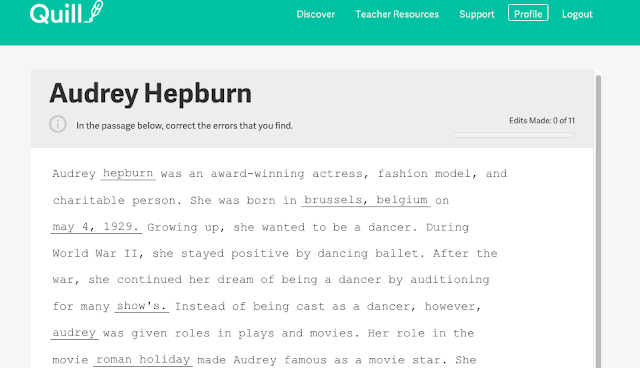The width and height of the screenshot is (640, 368).
Task: Log out using the Logout link
Action: (x=577, y=14)
